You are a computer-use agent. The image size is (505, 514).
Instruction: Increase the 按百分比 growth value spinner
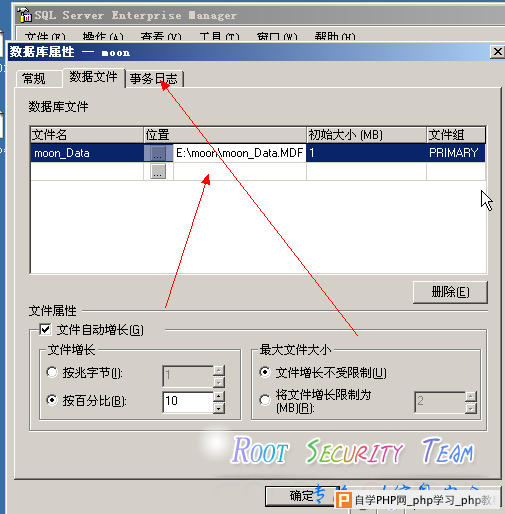pyautogui.click(x=218, y=396)
